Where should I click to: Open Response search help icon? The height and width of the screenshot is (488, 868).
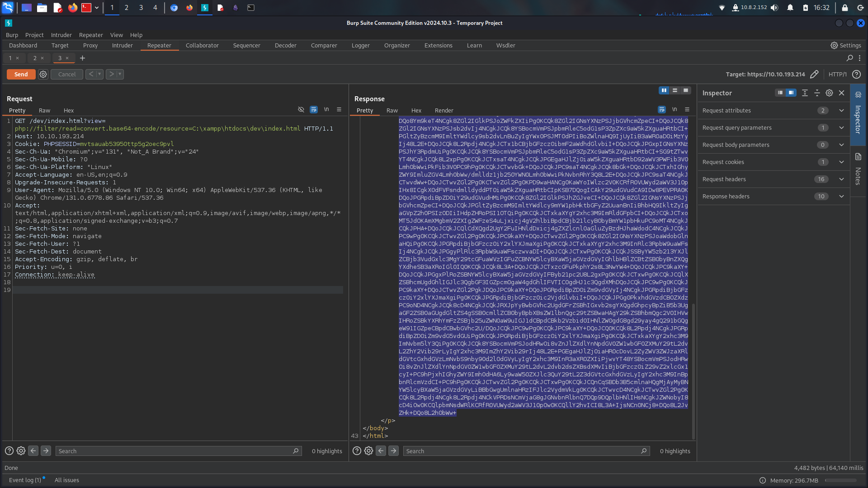pyautogui.click(x=357, y=451)
